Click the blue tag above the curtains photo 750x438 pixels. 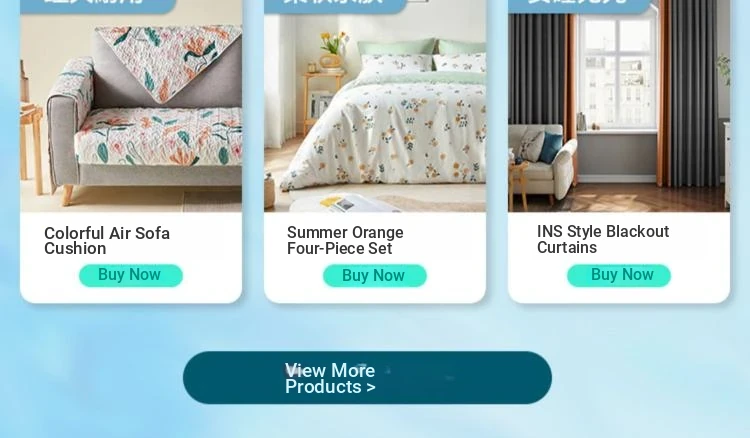581,6
